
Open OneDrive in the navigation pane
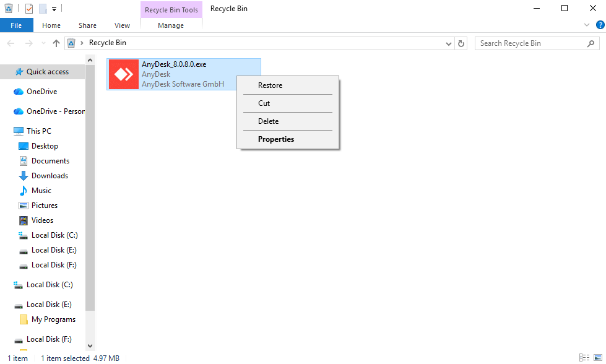pos(41,92)
